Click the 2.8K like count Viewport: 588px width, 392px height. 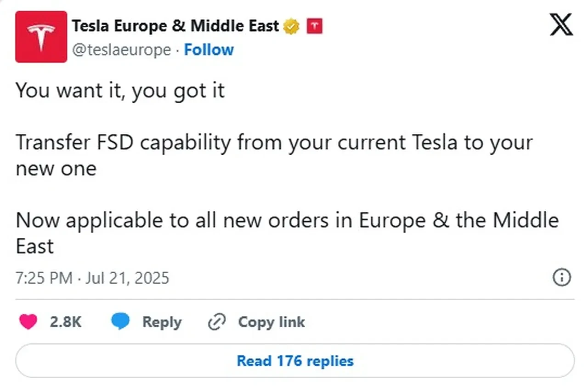pos(65,322)
